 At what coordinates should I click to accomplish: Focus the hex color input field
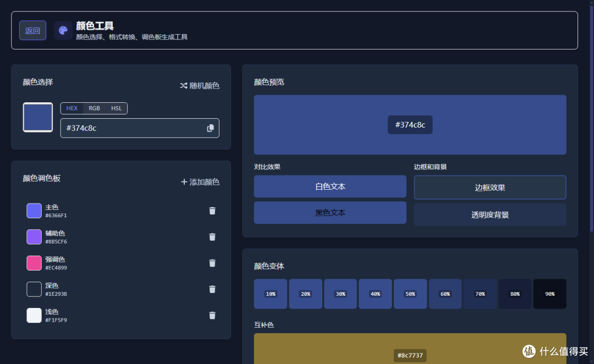click(x=140, y=128)
